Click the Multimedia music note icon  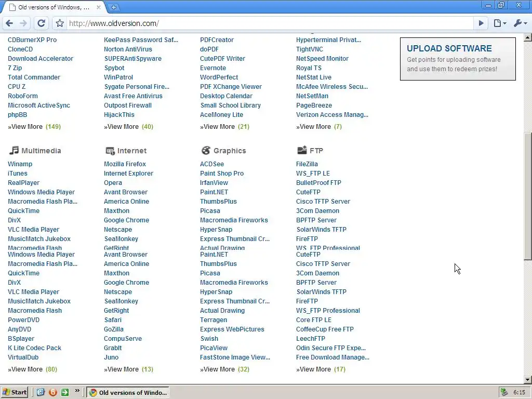(14, 150)
